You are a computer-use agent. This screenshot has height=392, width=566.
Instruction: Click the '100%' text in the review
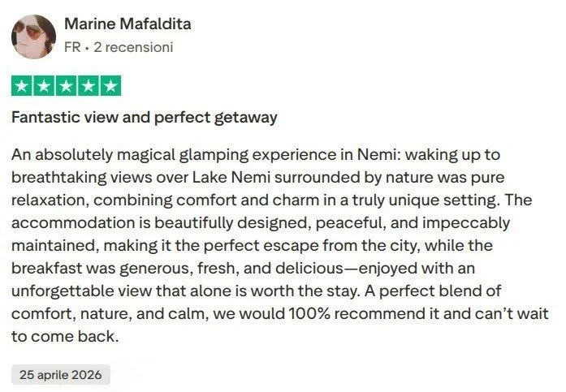click(x=309, y=313)
